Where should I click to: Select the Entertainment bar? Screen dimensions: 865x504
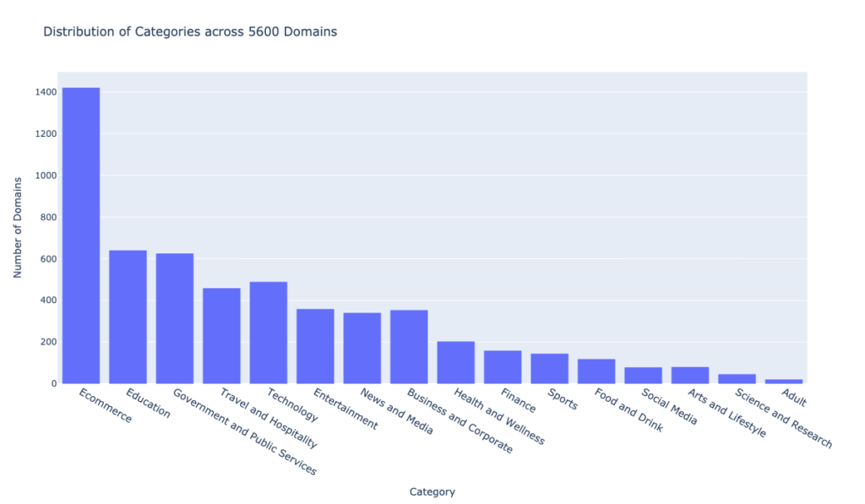[x=315, y=346]
